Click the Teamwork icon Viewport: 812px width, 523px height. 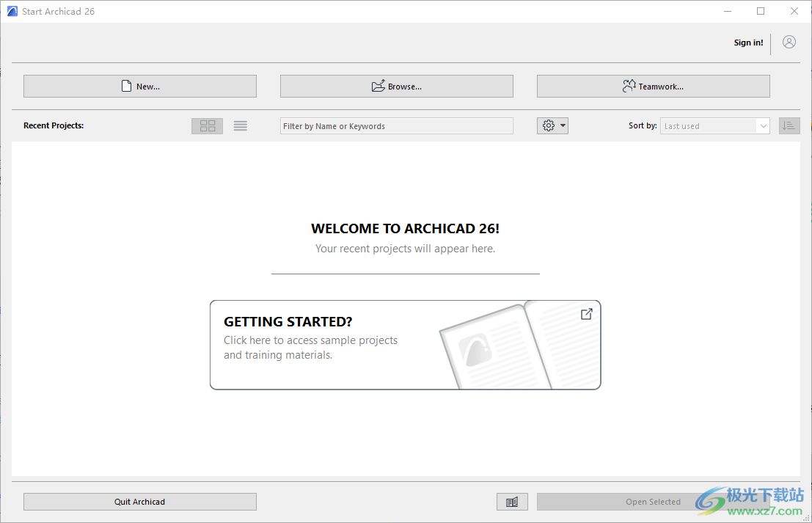click(629, 86)
